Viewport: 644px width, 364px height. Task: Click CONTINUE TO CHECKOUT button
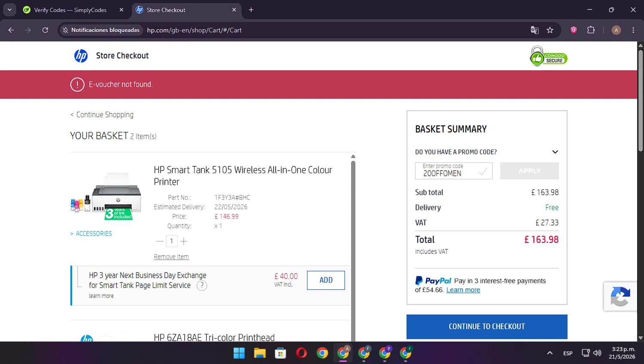487,327
